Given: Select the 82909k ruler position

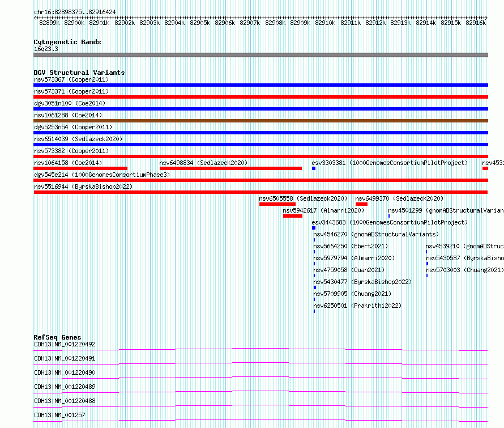Looking at the screenshot, I should click(x=300, y=23).
